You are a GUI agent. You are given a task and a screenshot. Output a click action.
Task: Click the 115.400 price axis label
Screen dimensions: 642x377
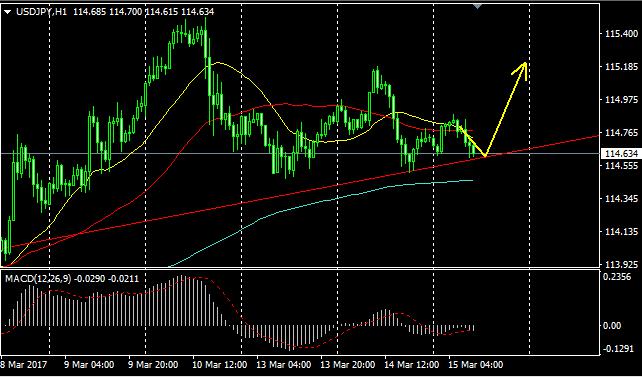point(621,34)
